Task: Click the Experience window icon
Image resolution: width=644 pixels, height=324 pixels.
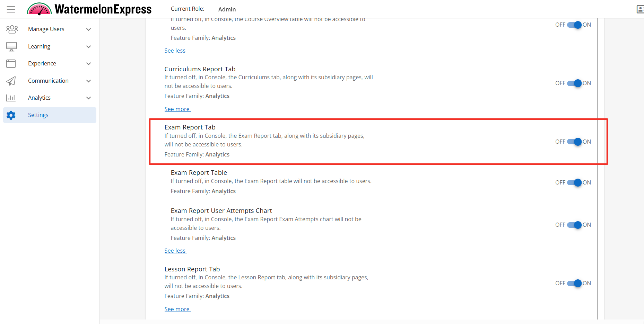Action: click(x=11, y=64)
